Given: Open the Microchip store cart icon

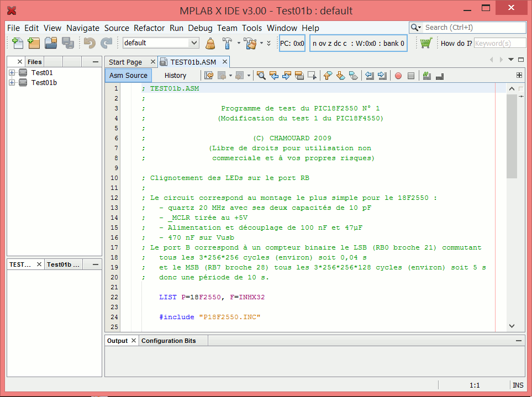Looking at the screenshot, I should tap(425, 43).
